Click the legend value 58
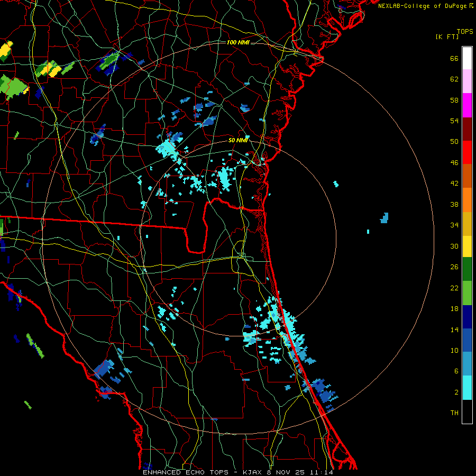The width and height of the screenshot is (476, 476). click(x=454, y=100)
